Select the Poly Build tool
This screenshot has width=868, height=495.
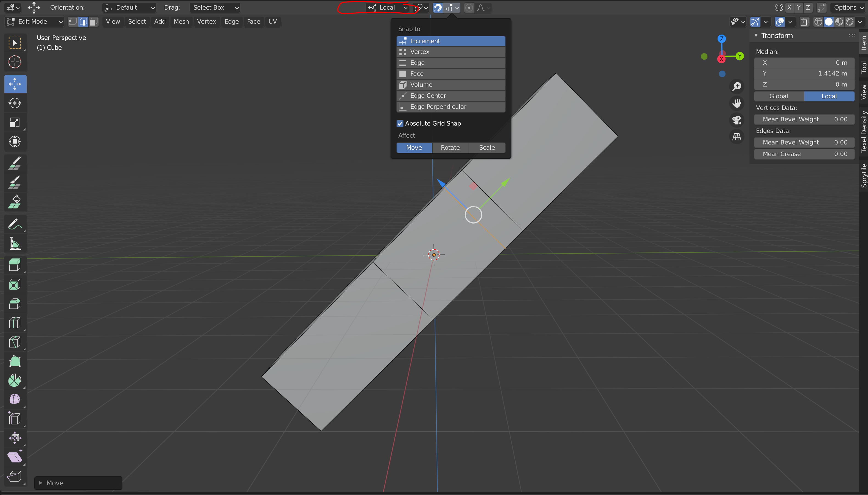[x=15, y=361]
